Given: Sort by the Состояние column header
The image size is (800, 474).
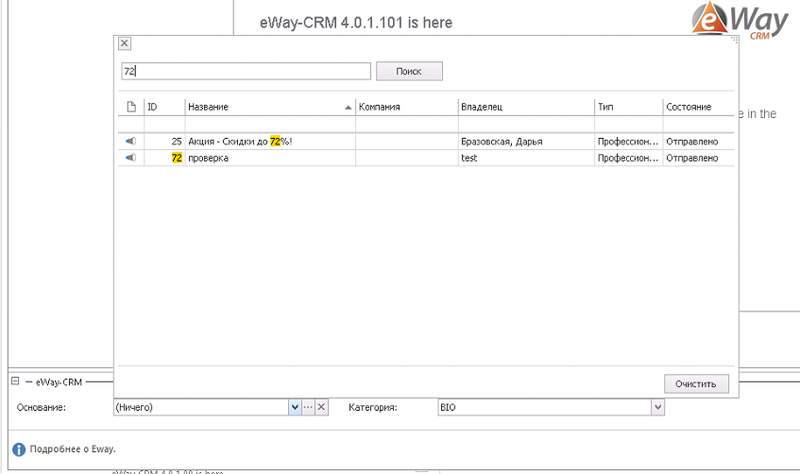Looking at the screenshot, I should point(698,107).
